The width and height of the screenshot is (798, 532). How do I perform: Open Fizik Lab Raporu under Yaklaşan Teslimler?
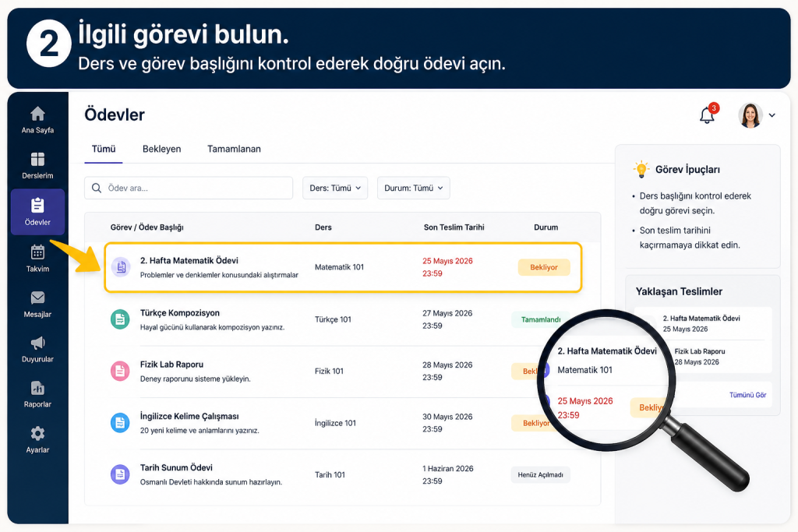click(x=700, y=351)
